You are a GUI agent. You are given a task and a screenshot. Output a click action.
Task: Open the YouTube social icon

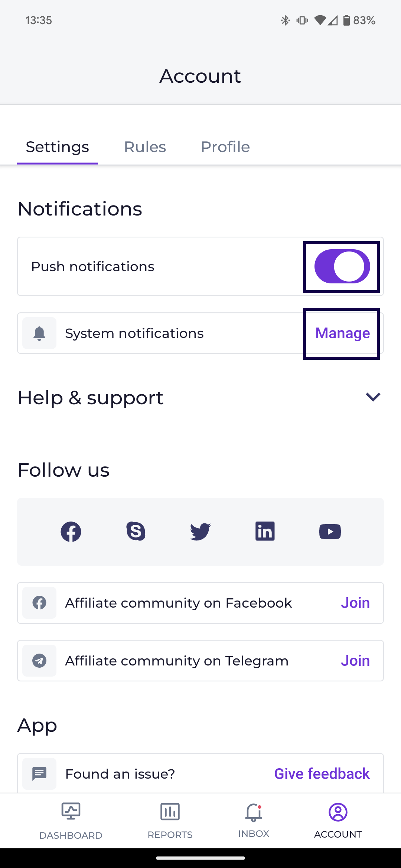pos(330,532)
